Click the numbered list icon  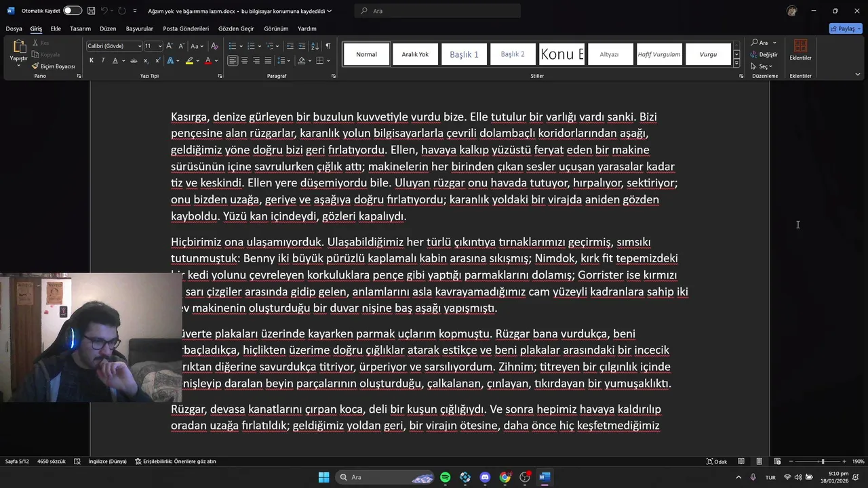point(250,46)
